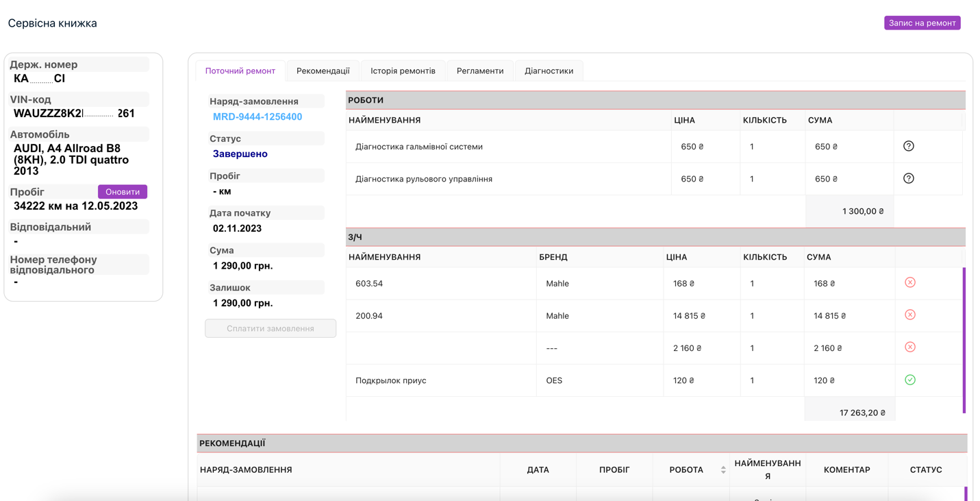Click part name 200.94
This screenshot has height=501, width=980.
tap(369, 315)
